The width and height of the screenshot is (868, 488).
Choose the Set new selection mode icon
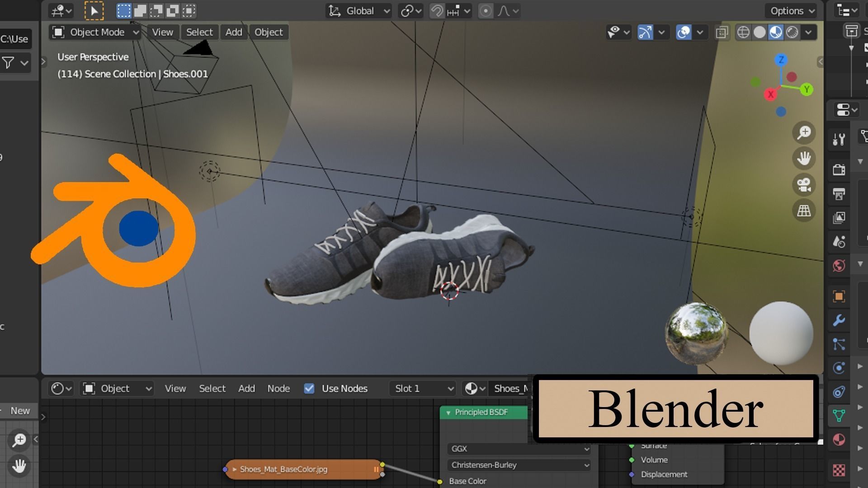(124, 10)
